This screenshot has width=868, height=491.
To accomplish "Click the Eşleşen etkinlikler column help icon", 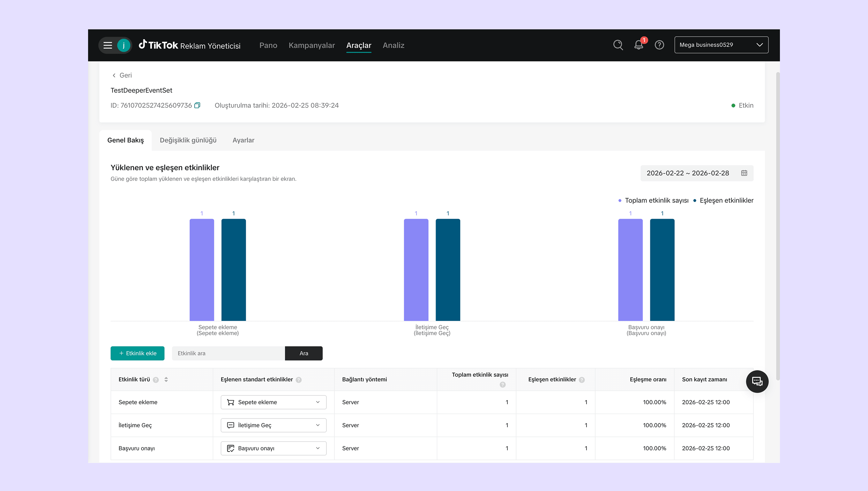I will pos(582,380).
